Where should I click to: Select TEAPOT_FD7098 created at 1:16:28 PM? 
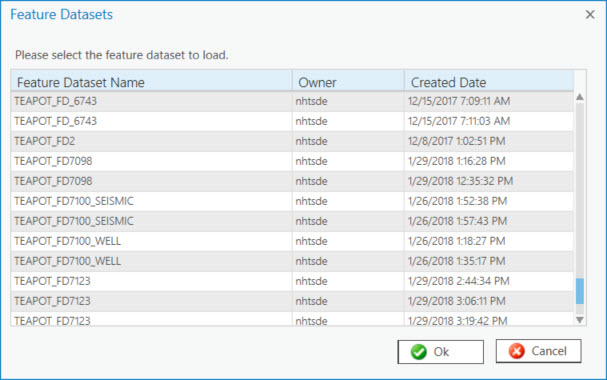tap(292, 161)
